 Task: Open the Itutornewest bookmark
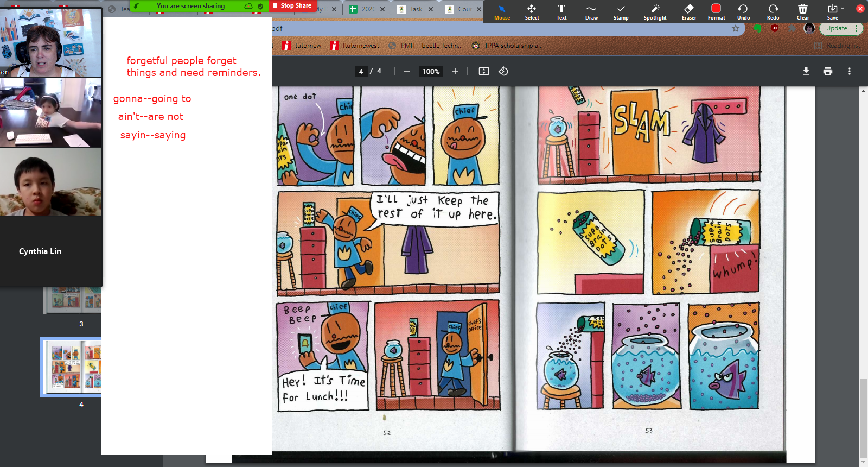[x=355, y=46]
